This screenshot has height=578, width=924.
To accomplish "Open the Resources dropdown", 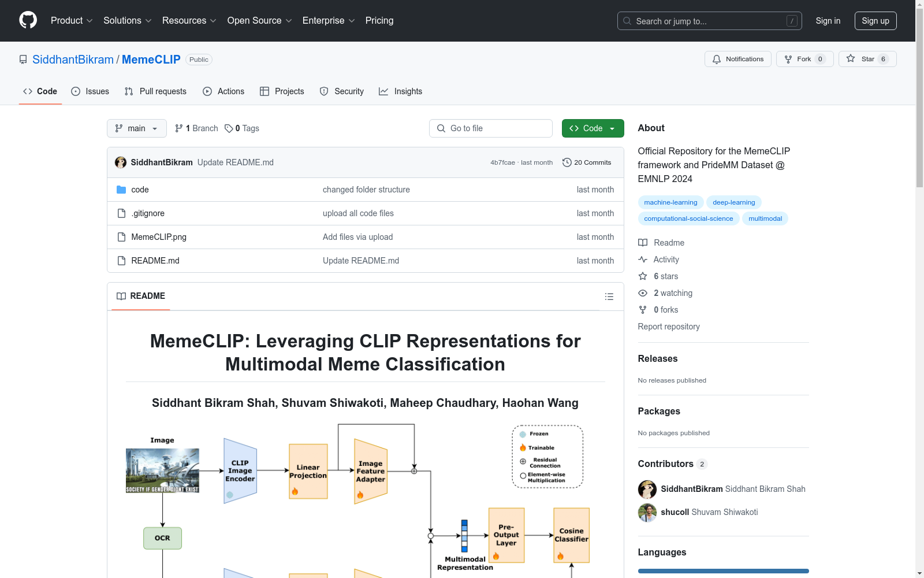I will 189,21.
